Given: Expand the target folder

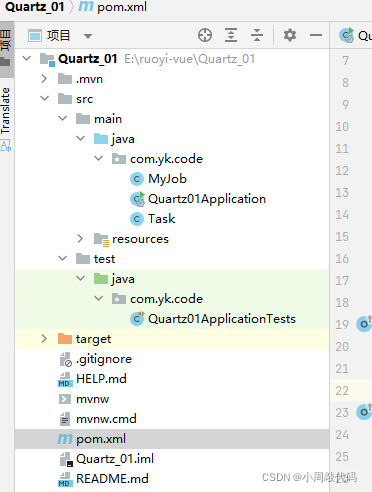Looking at the screenshot, I should click(x=44, y=339).
